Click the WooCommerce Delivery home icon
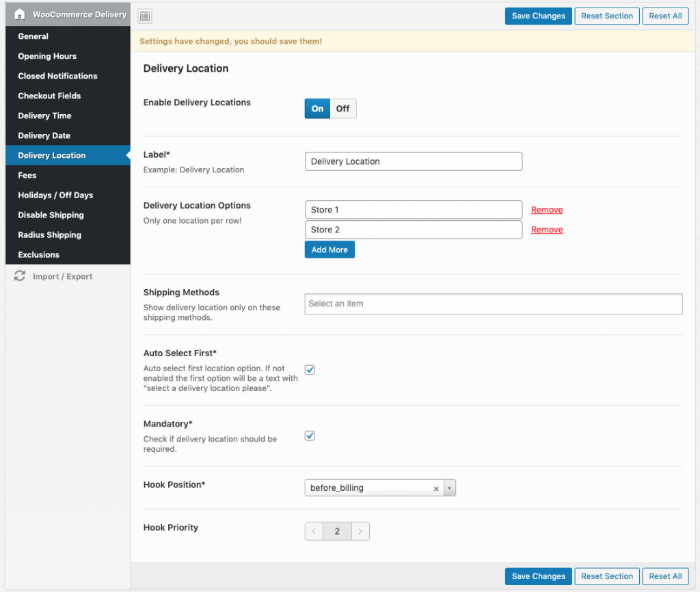Image resolution: width=700 pixels, height=592 pixels. pos(20,14)
